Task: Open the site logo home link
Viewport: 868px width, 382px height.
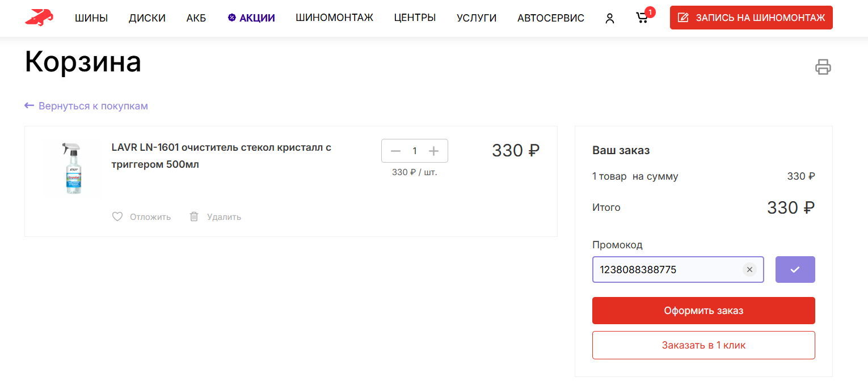Action: (x=39, y=18)
